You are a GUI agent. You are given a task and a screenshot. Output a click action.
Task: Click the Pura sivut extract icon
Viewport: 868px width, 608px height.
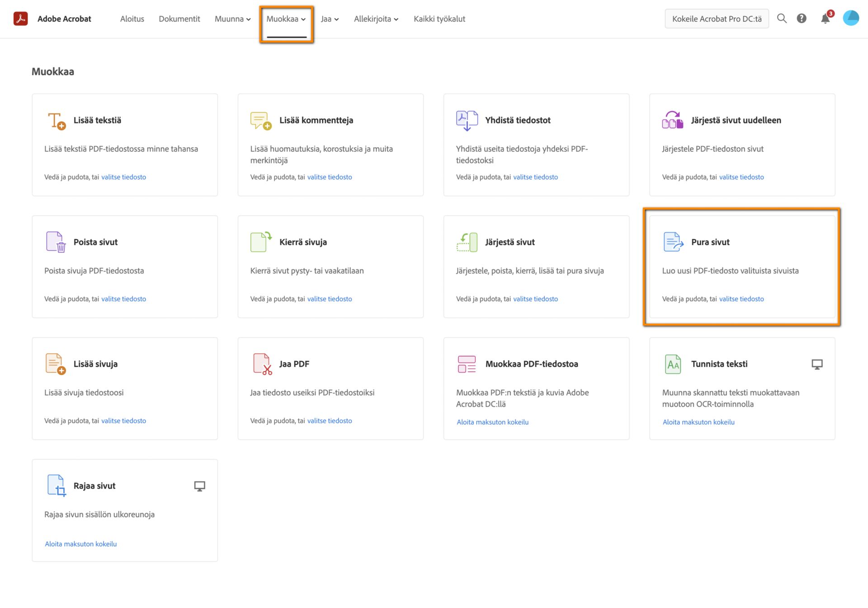point(673,242)
